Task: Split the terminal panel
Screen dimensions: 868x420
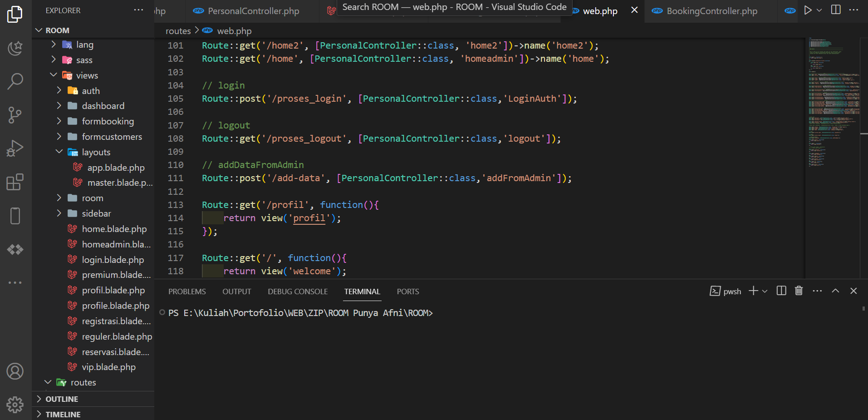Action: (781, 291)
